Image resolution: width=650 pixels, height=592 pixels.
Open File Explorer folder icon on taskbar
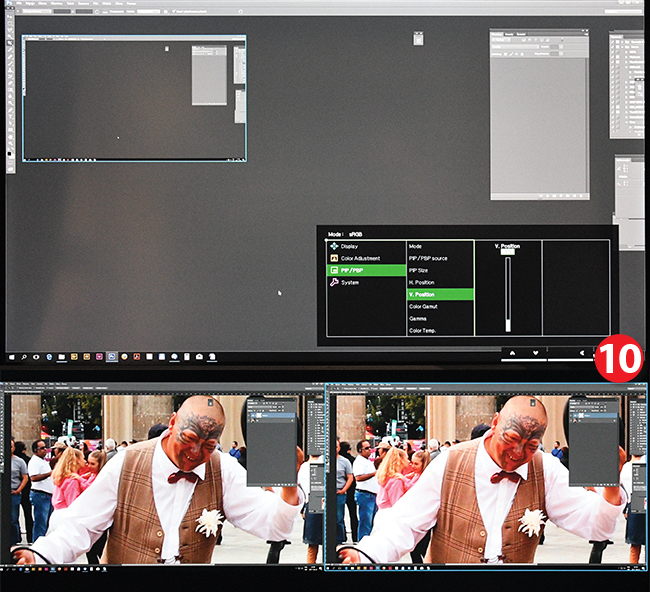(61, 356)
